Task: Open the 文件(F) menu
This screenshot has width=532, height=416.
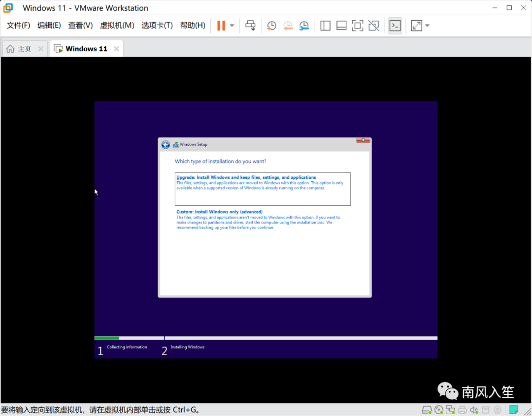Action: (x=18, y=26)
